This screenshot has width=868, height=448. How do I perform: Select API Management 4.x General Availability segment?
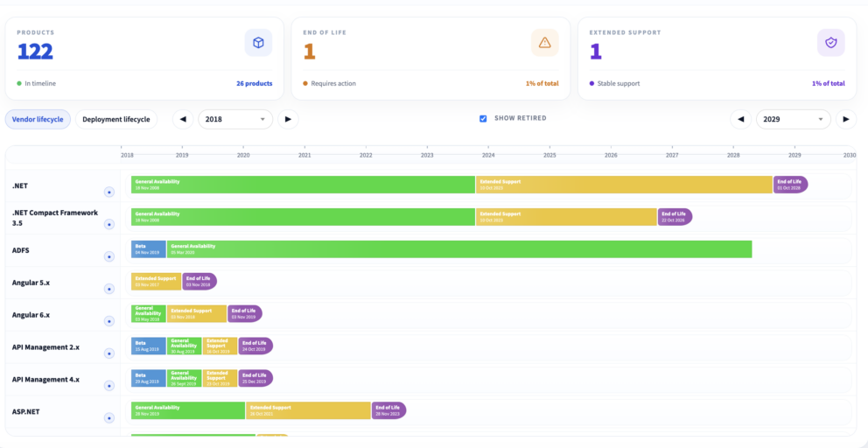coord(185,378)
